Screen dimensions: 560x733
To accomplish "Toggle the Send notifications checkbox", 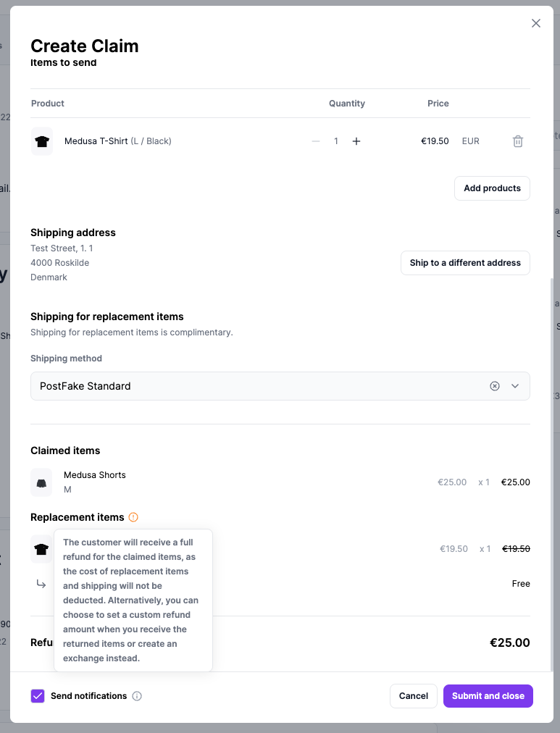I will [x=38, y=696].
